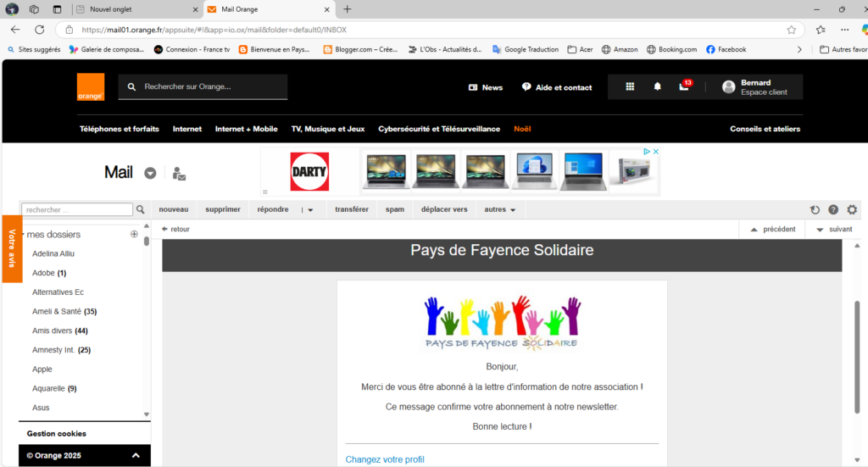This screenshot has width=868, height=467.
Task: Expand the Mail dropdown arrow
Action: pyautogui.click(x=150, y=173)
